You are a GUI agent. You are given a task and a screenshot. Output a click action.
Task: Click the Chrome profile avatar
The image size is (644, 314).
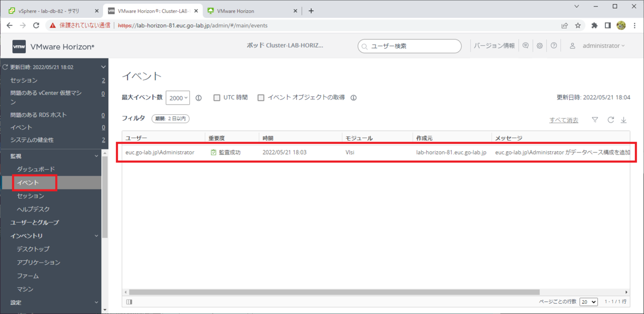(x=621, y=25)
